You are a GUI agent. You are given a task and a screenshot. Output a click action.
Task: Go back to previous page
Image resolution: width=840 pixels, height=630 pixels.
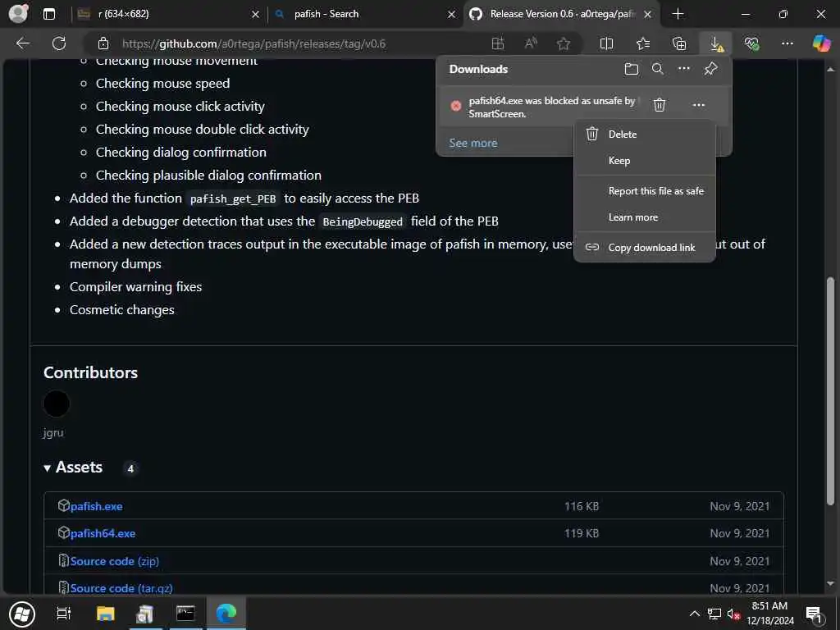coord(22,43)
